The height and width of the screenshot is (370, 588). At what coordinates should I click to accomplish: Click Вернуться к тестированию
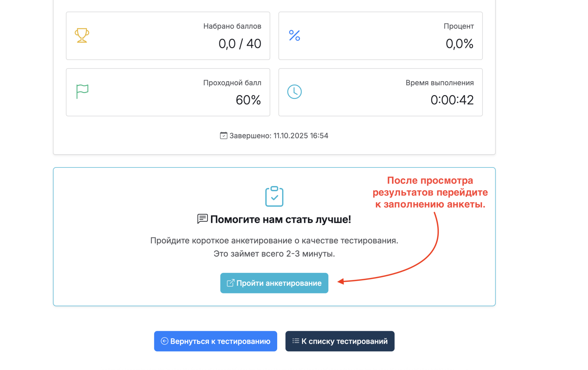(215, 341)
